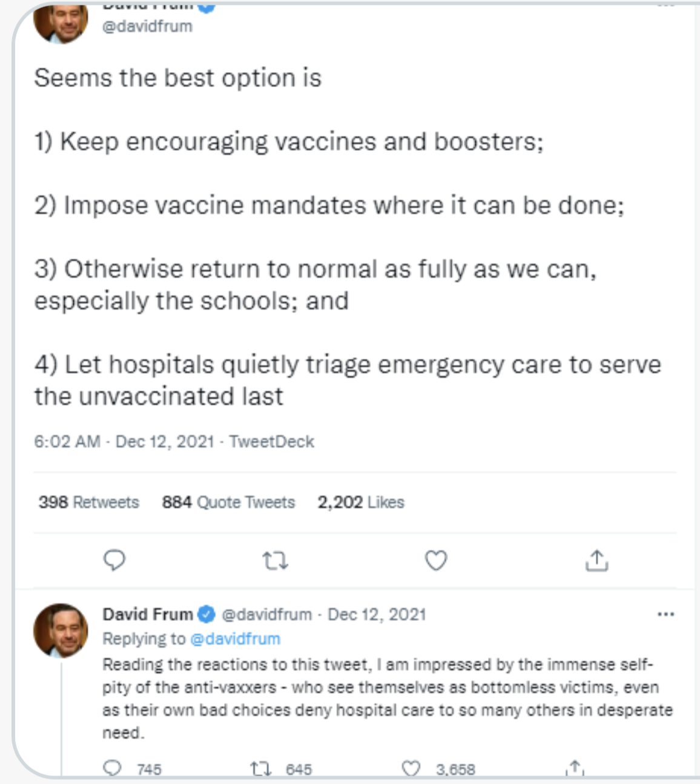This screenshot has height=784, width=700.
Task: View the 2,202 Likes list
Action: point(361,502)
